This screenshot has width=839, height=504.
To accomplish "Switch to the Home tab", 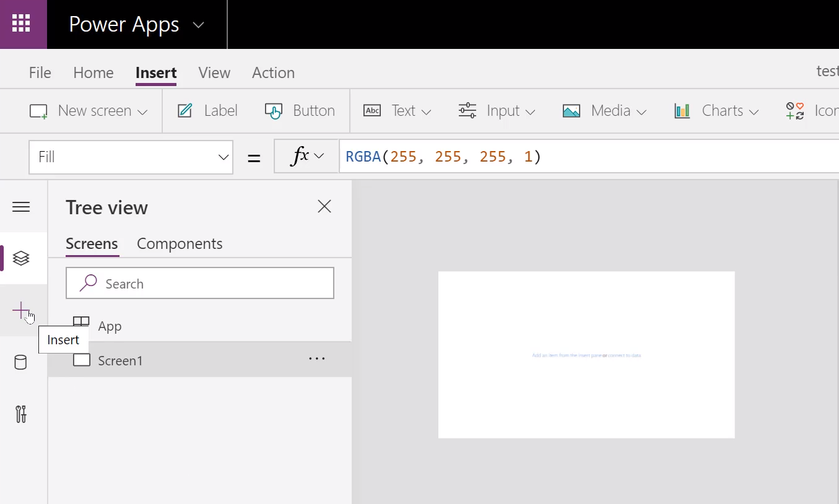I will (x=93, y=72).
